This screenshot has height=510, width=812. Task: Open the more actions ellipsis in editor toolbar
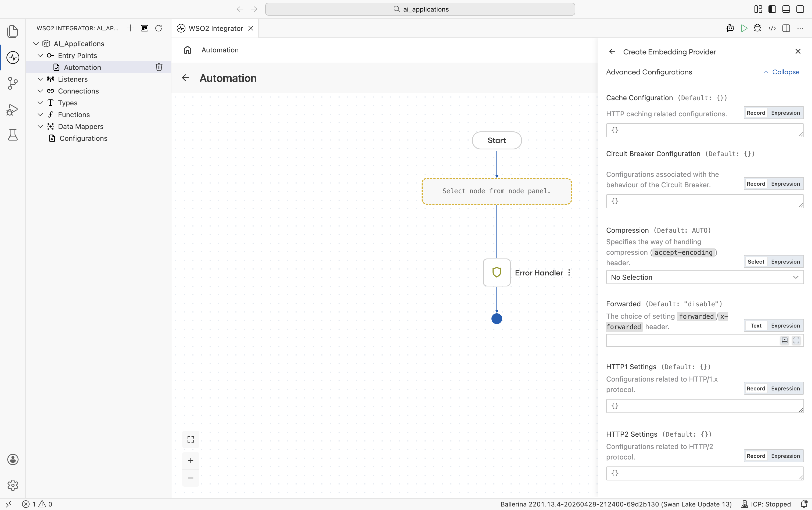tap(800, 28)
